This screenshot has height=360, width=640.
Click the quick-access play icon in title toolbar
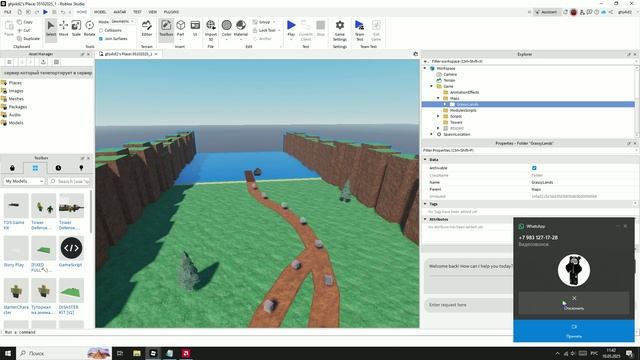[x=45, y=12]
